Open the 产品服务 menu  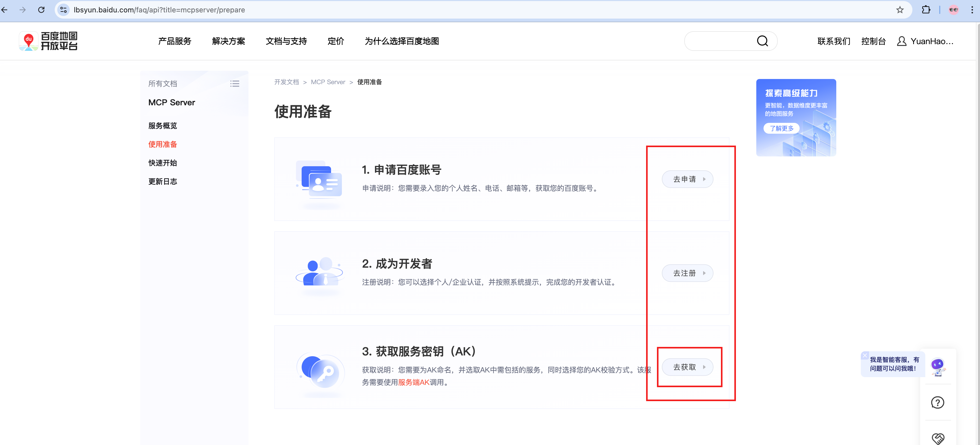175,41
